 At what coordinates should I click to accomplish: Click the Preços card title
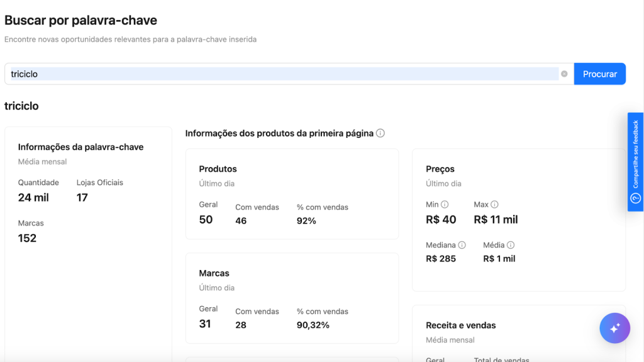click(440, 169)
